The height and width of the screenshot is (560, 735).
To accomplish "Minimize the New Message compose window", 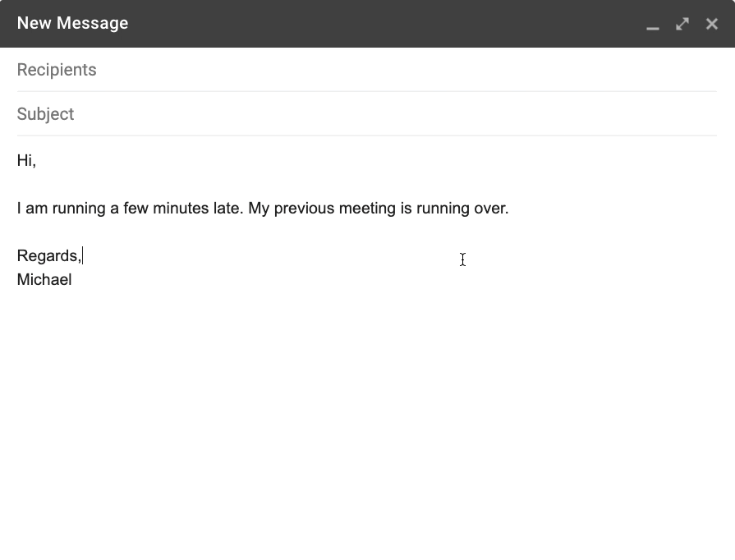I will 653,25.
